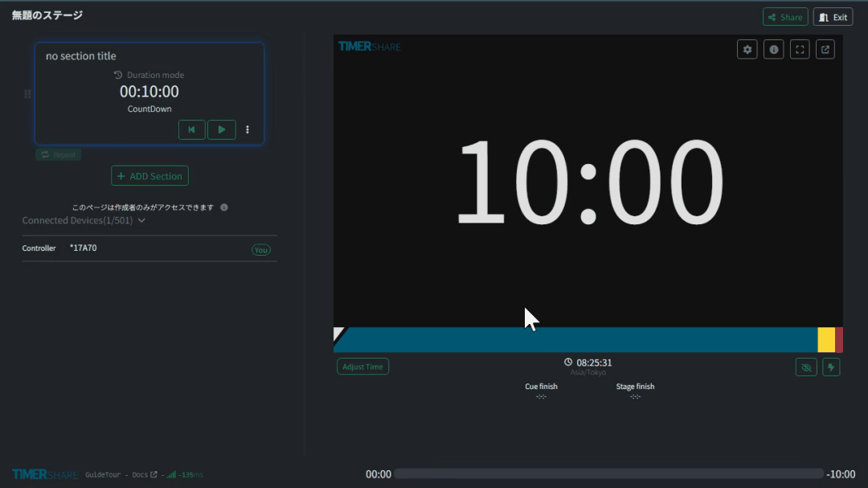This screenshot has height=488, width=868.
Task: Share the stage using Share button
Action: tap(785, 17)
